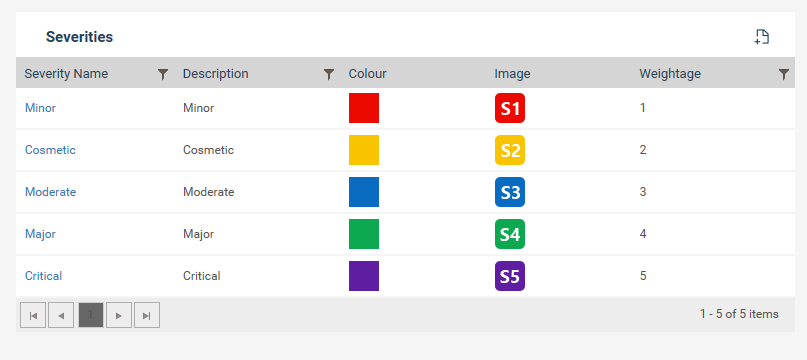
Task: Open the Weightage column filter
Action: [783, 74]
